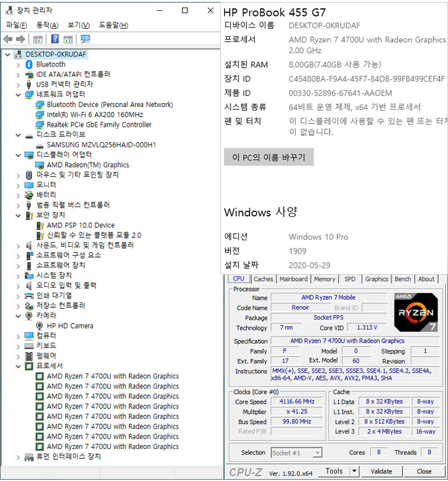This screenshot has width=448, height=481.
Task: Collapse the 디스크 드라이브 category
Action: point(18,135)
